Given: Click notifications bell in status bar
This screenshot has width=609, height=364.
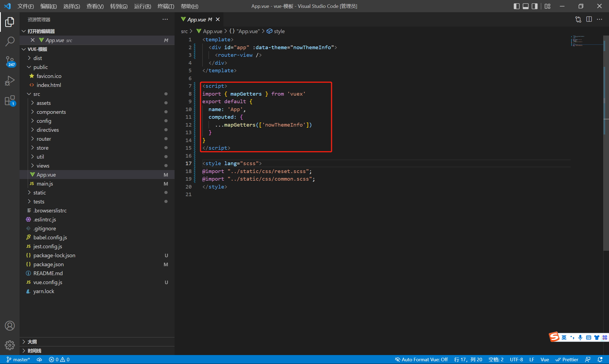Looking at the screenshot, I should pos(600,359).
